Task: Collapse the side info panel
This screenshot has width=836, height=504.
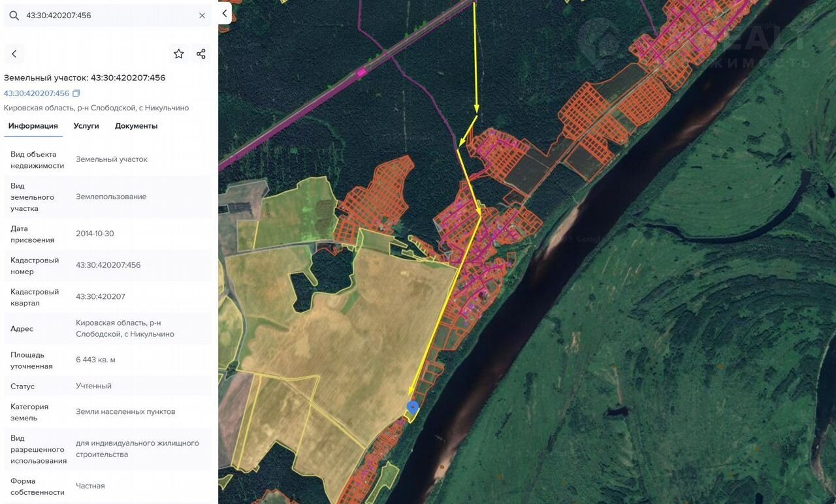Action: (x=225, y=13)
